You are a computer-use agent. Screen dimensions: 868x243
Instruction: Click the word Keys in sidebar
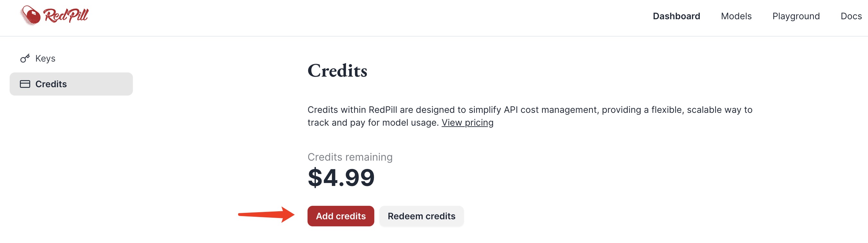(45, 59)
